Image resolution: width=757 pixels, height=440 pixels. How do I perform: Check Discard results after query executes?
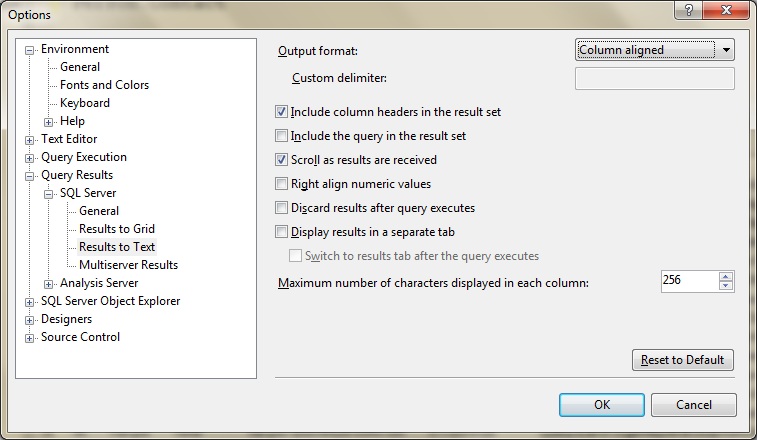[282, 208]
